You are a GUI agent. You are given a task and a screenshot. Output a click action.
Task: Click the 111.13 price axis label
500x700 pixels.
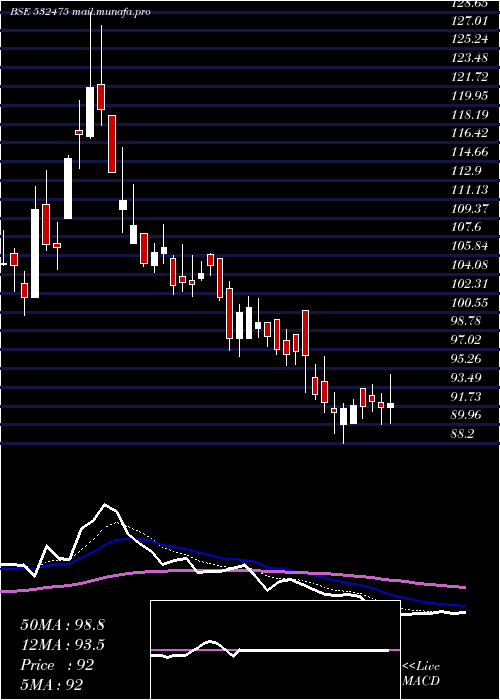(x=470, y=190)
